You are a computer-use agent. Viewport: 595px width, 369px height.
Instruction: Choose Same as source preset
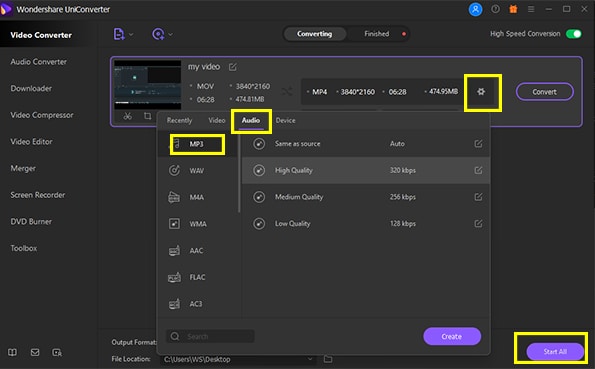point(366,144)
